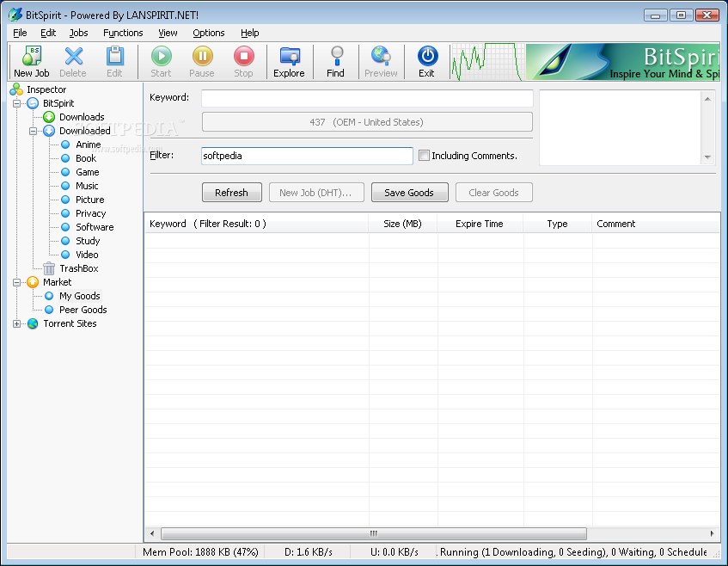
Task: Open the File menu
Action: pos(20,33)
